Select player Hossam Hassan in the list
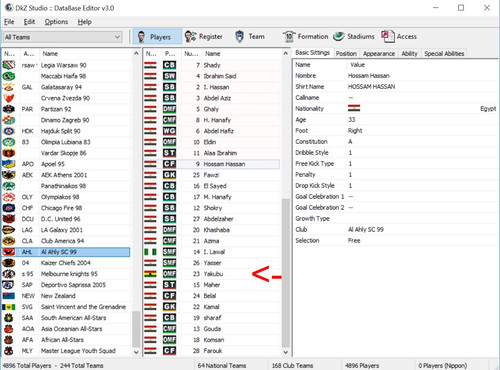The width and height of the screenshot is (500, 370). (x=212, y=164)
